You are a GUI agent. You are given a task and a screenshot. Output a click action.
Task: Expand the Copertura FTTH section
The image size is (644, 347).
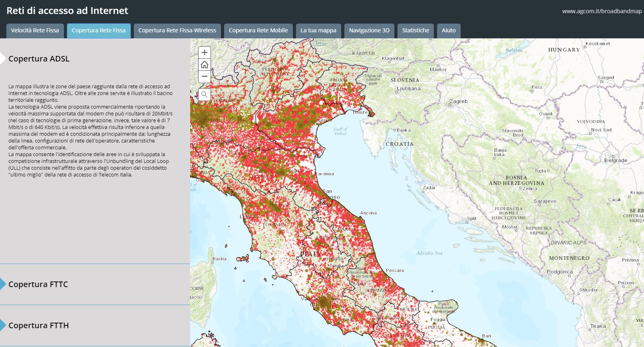click(38, 325)
